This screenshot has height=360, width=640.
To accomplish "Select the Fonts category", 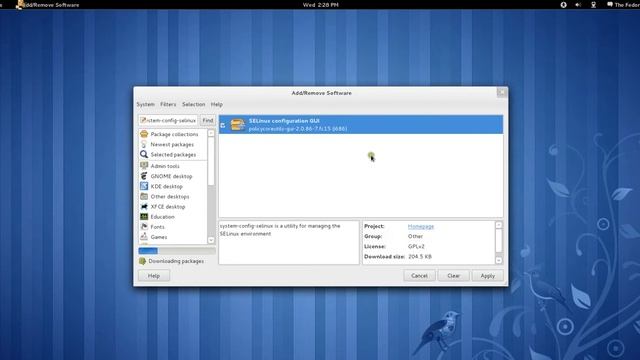I will pos(173,227).
